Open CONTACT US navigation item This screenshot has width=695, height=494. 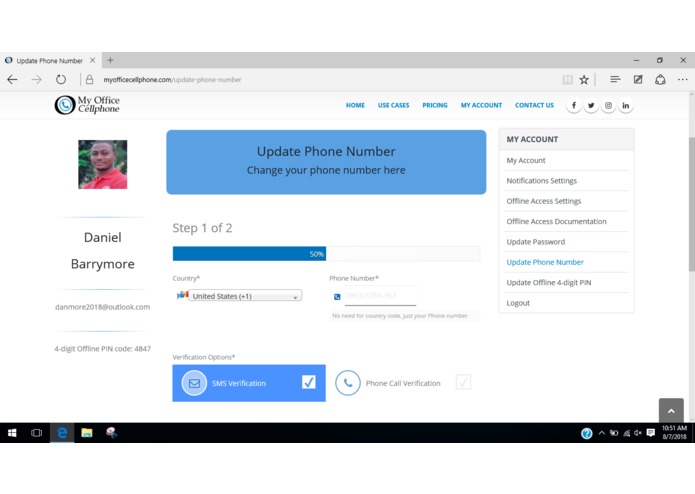click(x=534, y=105)
